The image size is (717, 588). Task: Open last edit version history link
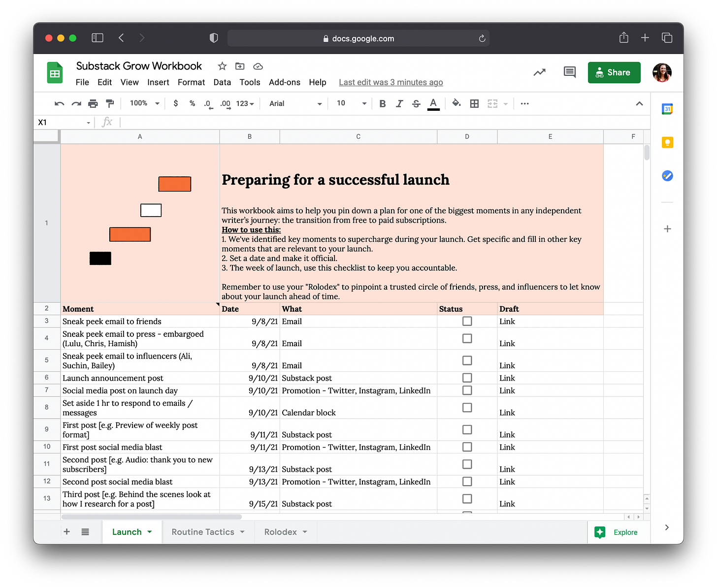(x=391, y=82)
